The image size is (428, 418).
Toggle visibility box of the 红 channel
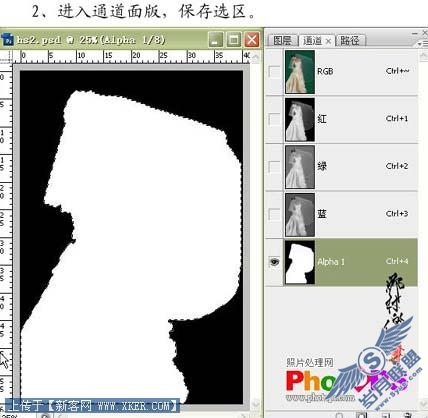coord(274,119)
